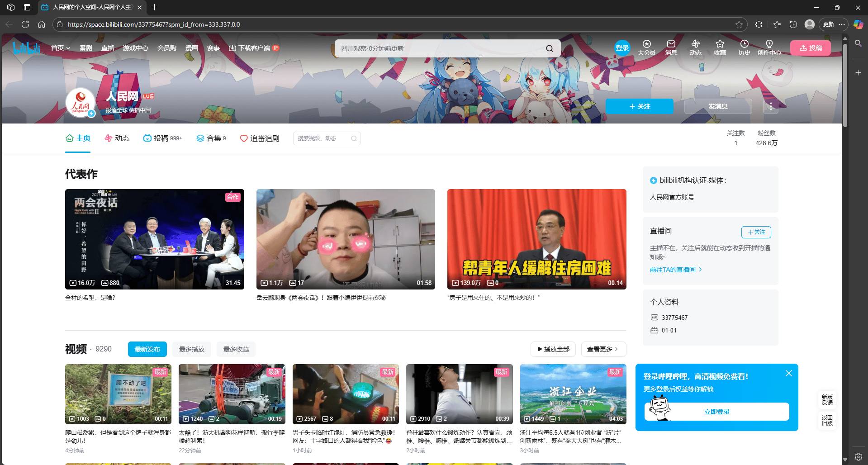This screenshot has width=868, height=465.
Task: Click the 播放全部 button
Action: [553, 349]
